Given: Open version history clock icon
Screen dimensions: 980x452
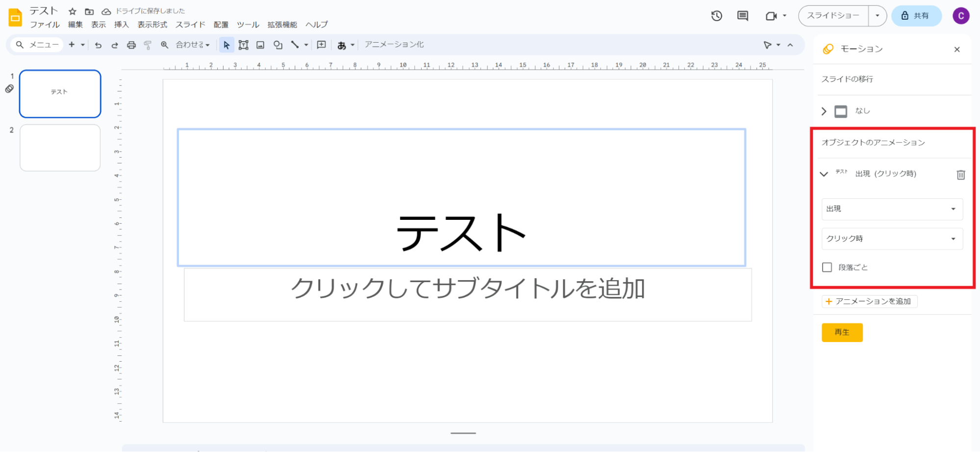Looking at the screenshot, I should tap(716, 16).
